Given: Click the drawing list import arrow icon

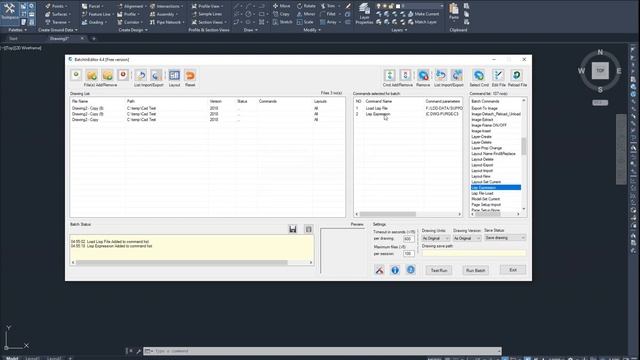Looking at the screenshot, I should 141,75.
